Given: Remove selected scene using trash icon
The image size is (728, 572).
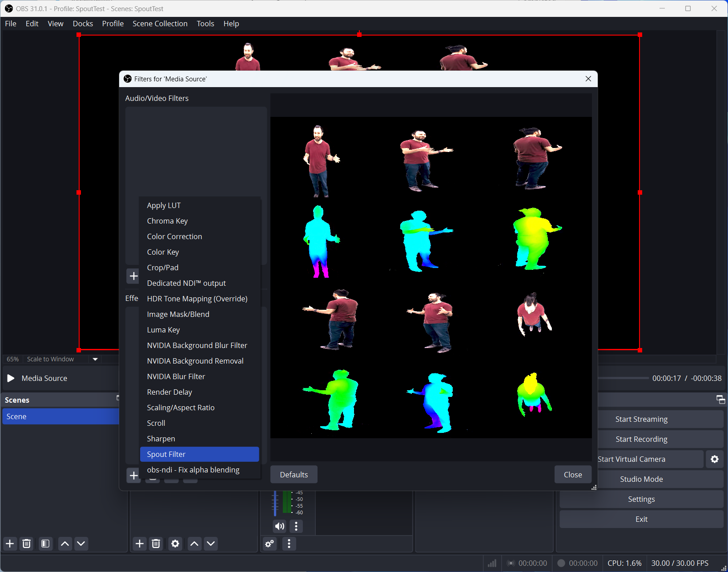Looking at the screenshot, I should tap(27, 544).
